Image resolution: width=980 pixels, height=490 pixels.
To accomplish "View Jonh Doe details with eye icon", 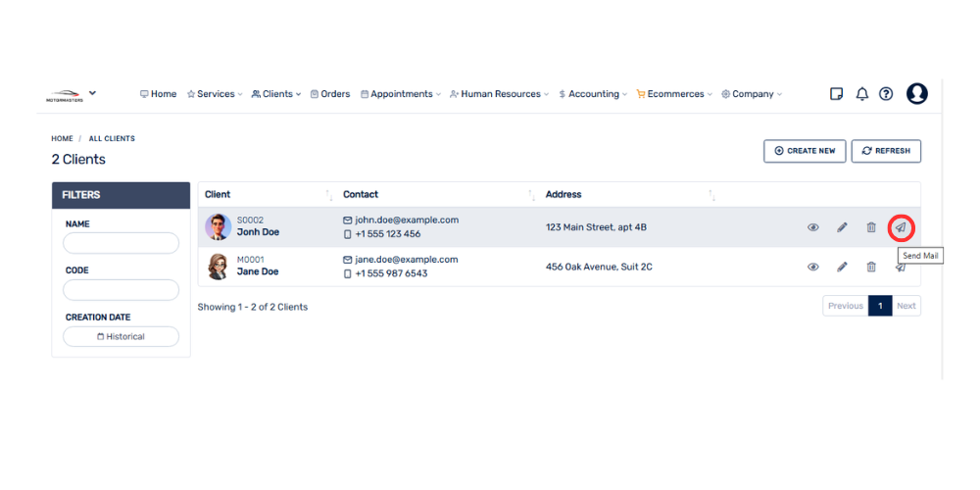I will [812, 227].
